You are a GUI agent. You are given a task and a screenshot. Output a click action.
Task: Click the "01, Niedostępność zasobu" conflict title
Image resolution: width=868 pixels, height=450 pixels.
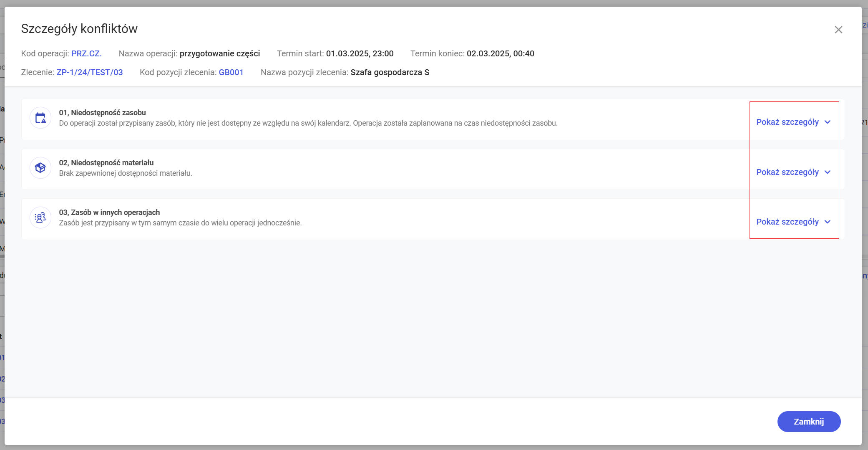click(102, 113)
